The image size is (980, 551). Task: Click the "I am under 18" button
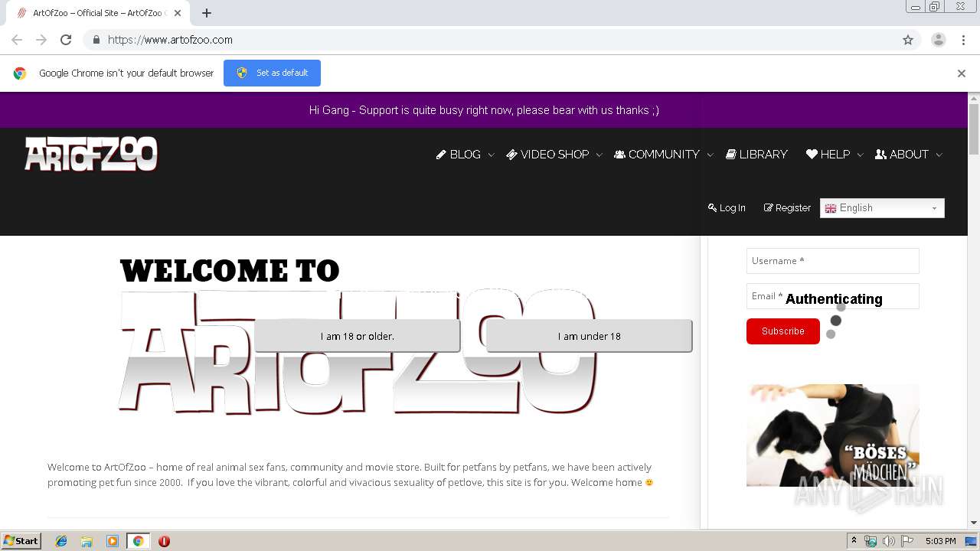589,336
